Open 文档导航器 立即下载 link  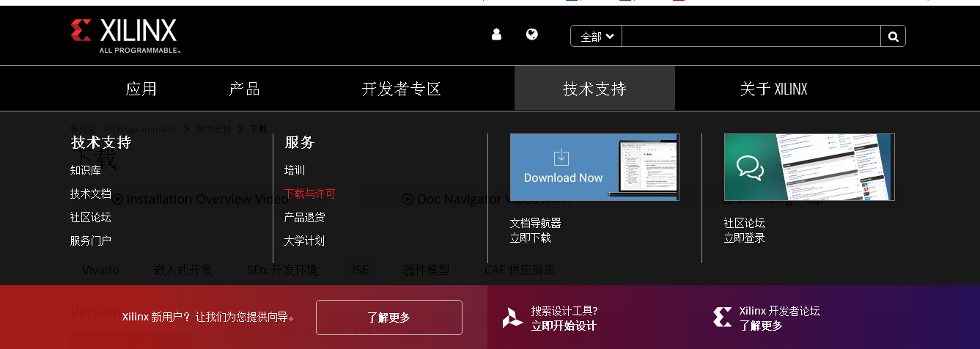pos(536,230)
